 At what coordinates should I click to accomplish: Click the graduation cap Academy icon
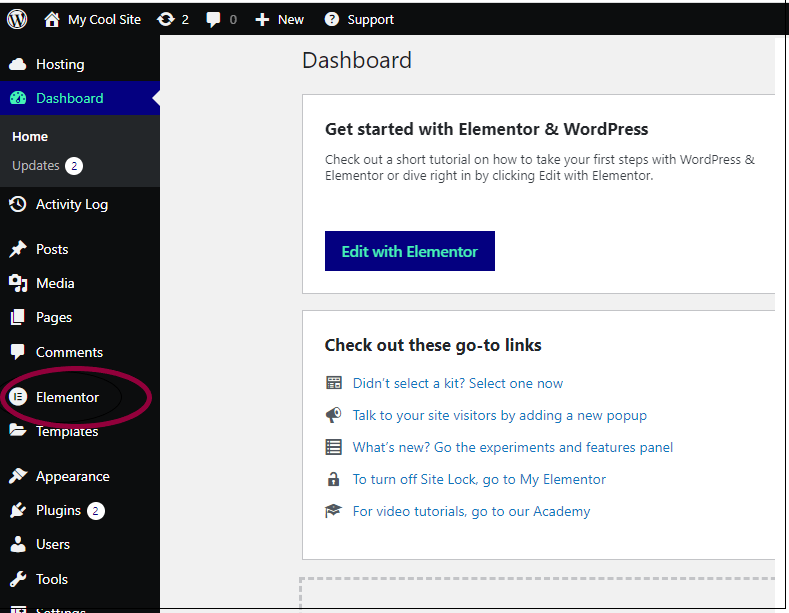[x=333, y=511]
